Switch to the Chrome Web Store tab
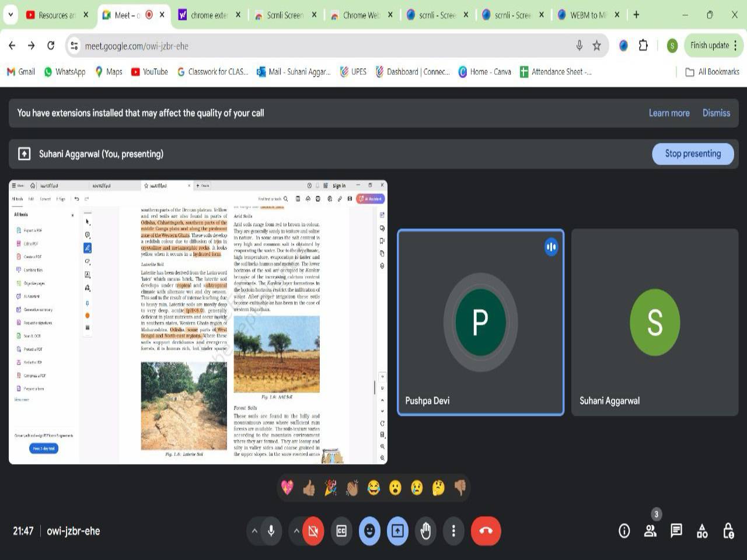This screenshot has height=560, width=747. pyautogui.click(x=361, y=15)
